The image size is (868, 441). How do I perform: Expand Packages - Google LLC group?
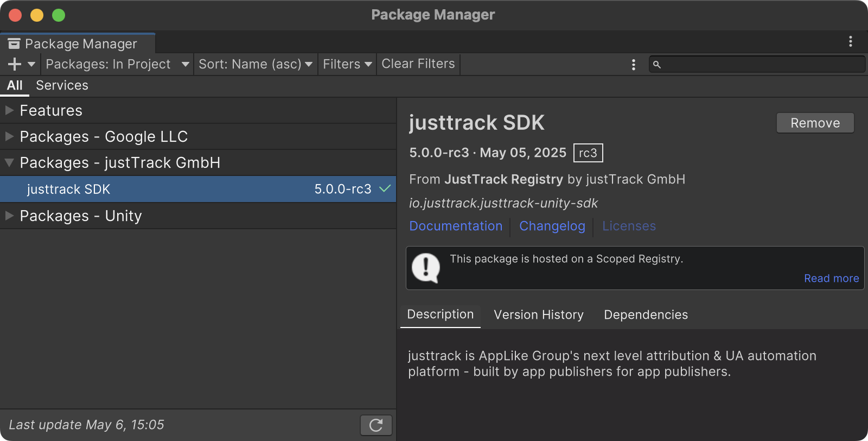click(x=9, y=136)
